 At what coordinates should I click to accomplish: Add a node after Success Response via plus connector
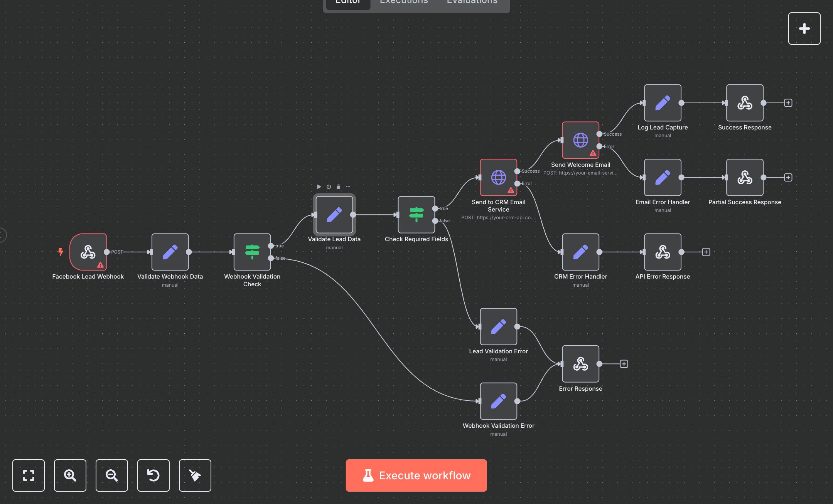point(789,102)
